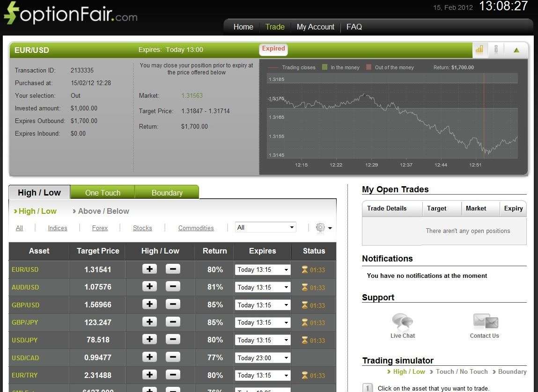The height and width of the screenshot is (392, 538).
Task: Open the All asset filter combo box
Action: (265, 227)
